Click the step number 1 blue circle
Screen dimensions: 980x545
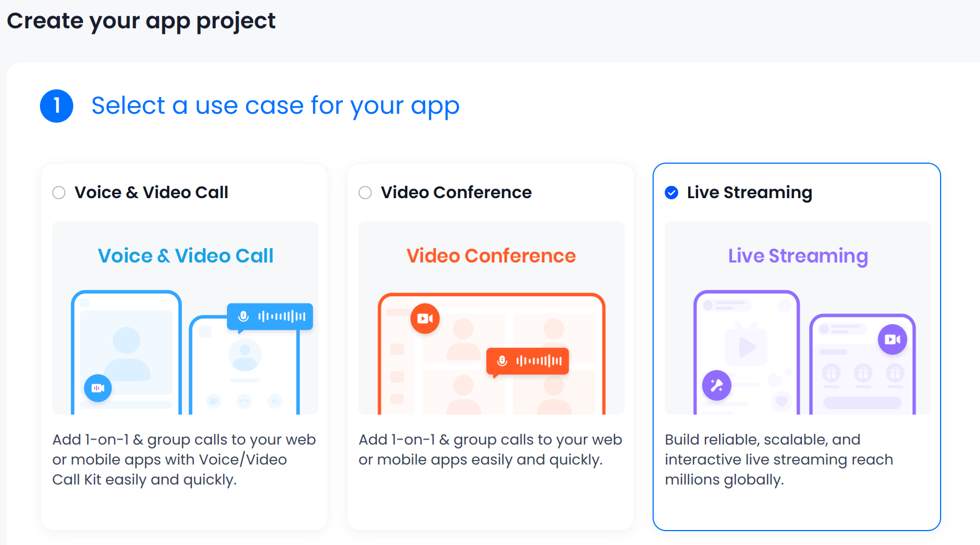click(57, 106)
